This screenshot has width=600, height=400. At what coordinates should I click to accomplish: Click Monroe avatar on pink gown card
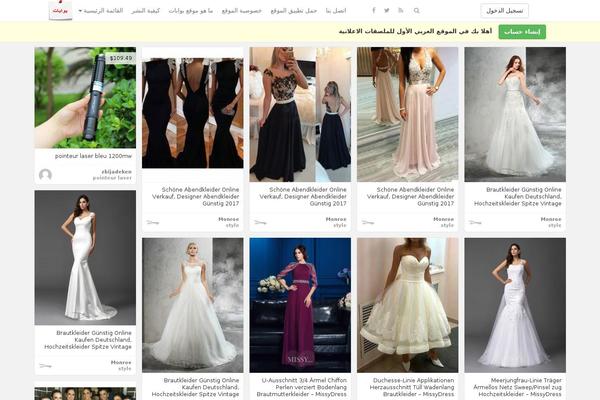[x=368, y=222]
